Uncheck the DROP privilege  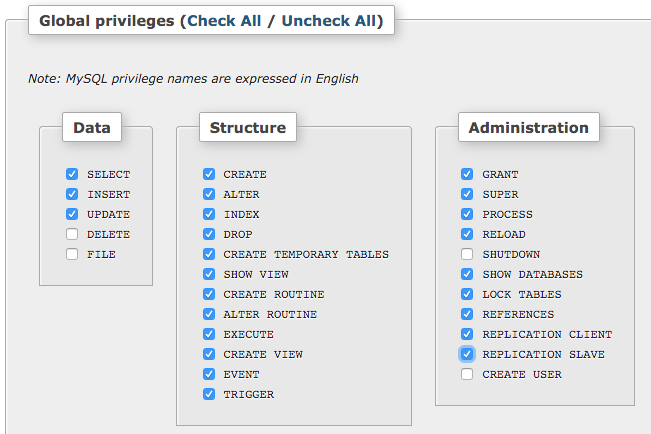pyautogui.click(x=208, y=234)
